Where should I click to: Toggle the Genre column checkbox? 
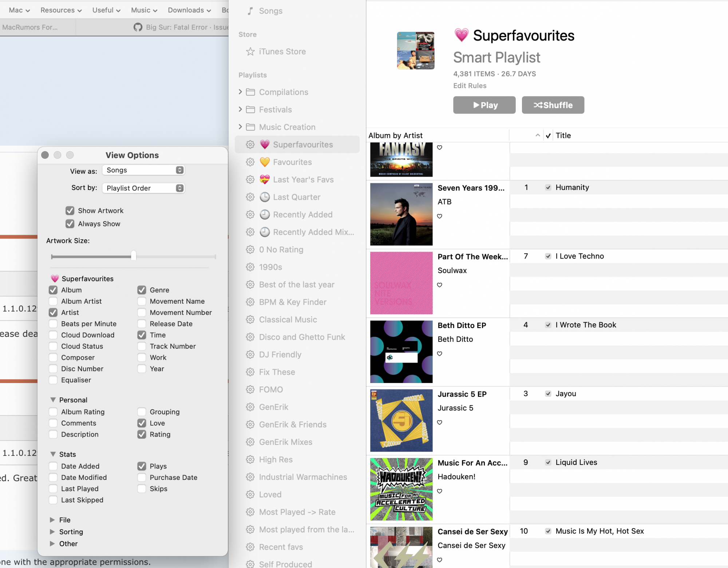click(x=142, y=290)
